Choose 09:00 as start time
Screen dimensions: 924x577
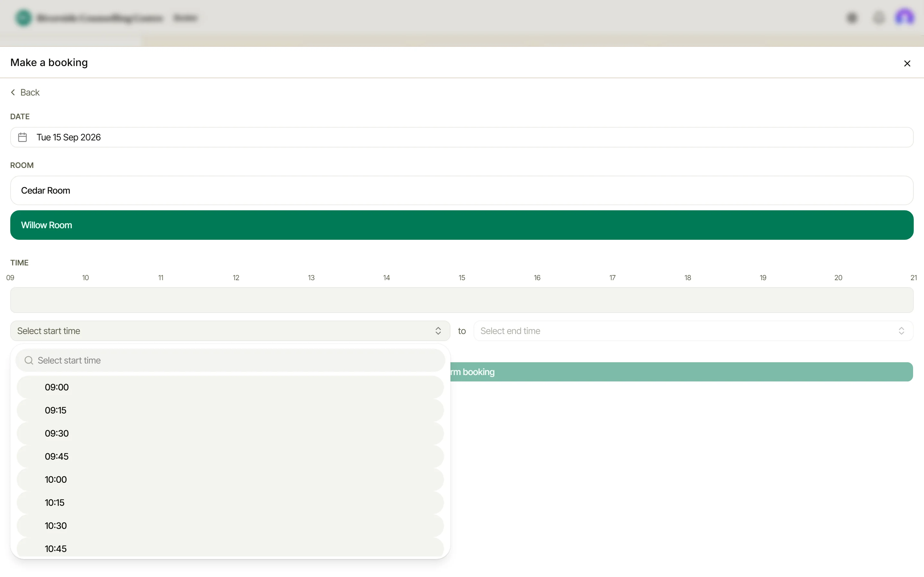tap(230, 387)
